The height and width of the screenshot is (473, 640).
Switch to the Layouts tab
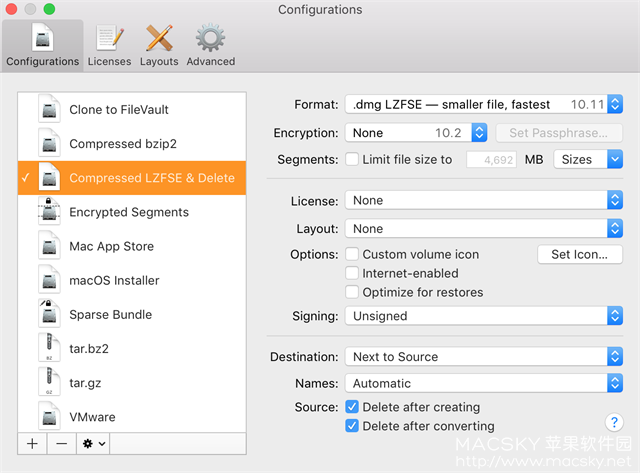(159, 45)
